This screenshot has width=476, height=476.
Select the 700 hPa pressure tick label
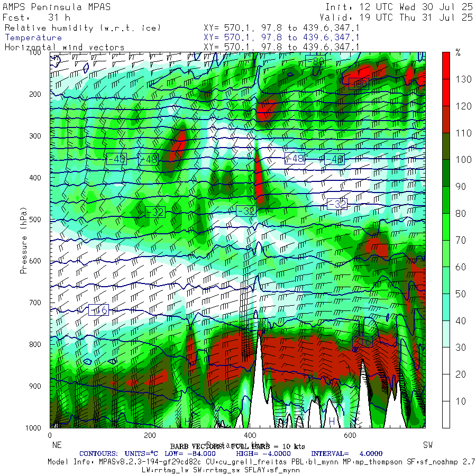click(35, 303)
